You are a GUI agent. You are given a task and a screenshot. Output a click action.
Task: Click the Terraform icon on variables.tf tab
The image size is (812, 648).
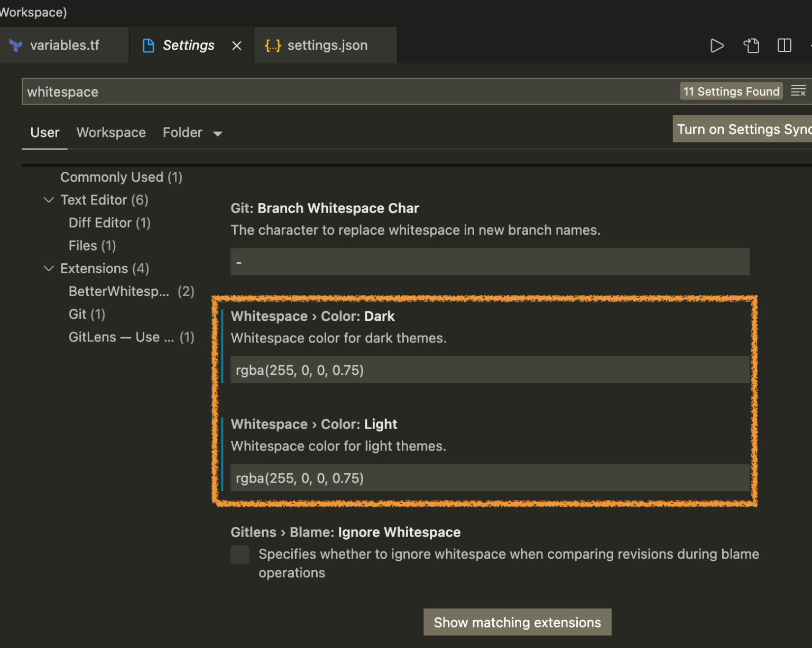15,45
